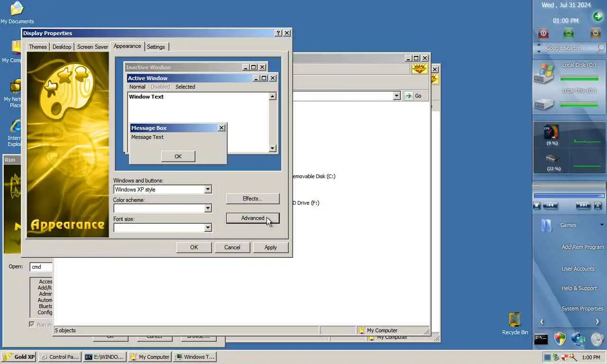The width and height of the screenshot is (607, 364).
Task: Open the network computers icon in the sidebar dock
Action: pos(578,338)
